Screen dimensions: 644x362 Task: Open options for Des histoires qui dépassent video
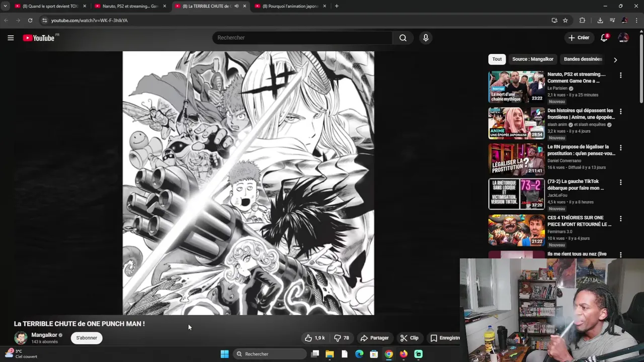click(620, 112)
